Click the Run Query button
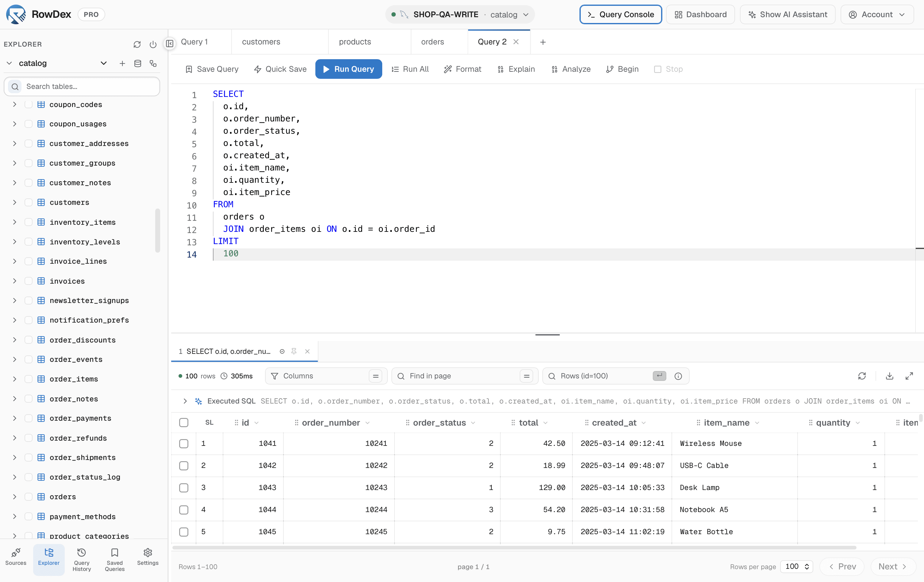The height and width of the screenshot is (582, 924). pos(348,69)
